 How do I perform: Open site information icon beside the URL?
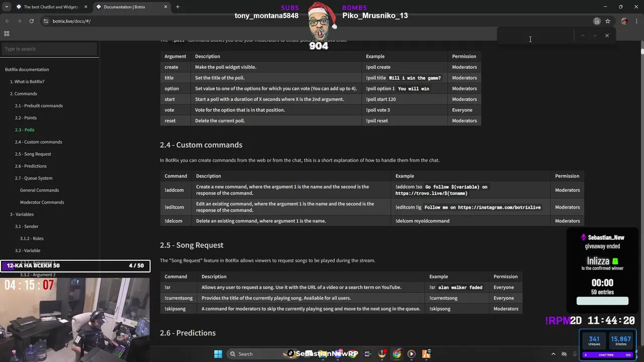(46, 21)
